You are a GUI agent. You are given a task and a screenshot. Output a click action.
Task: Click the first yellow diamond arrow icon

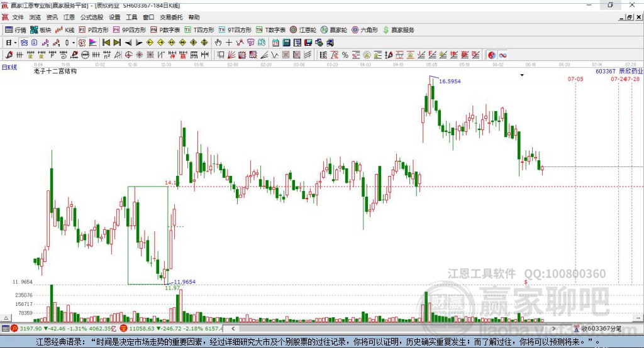[x=150, y=43]
